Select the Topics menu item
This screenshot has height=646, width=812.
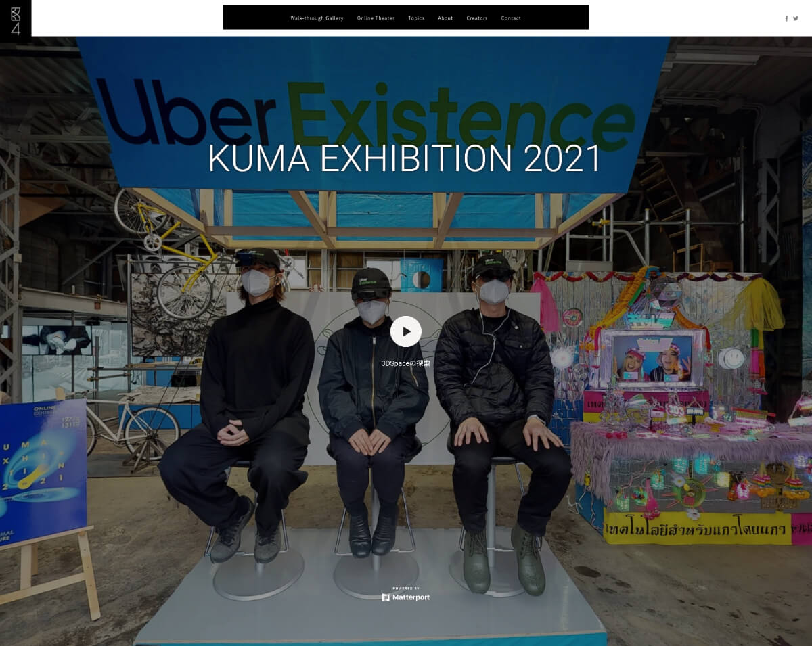pos(416,18)
